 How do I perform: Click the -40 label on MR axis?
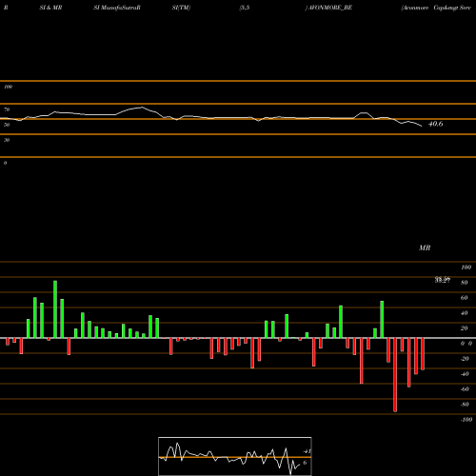[x=465, y=374]
